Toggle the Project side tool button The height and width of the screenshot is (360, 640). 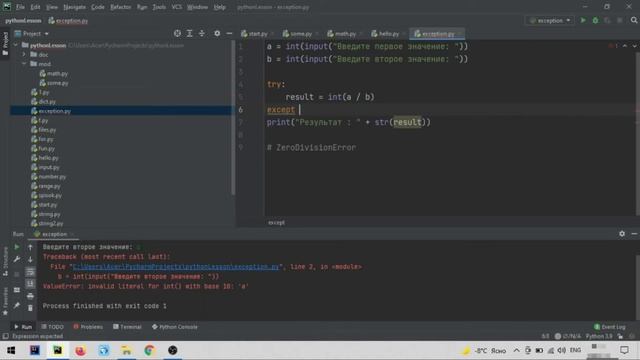5,44
